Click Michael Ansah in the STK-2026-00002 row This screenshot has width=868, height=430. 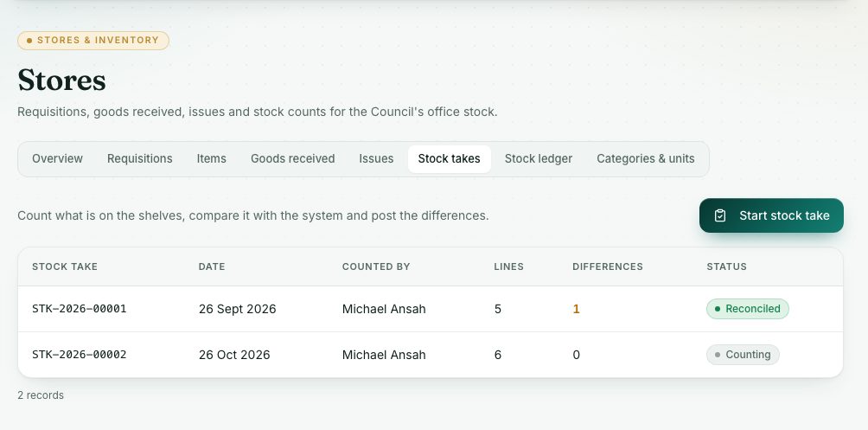(x=384, y=355)
